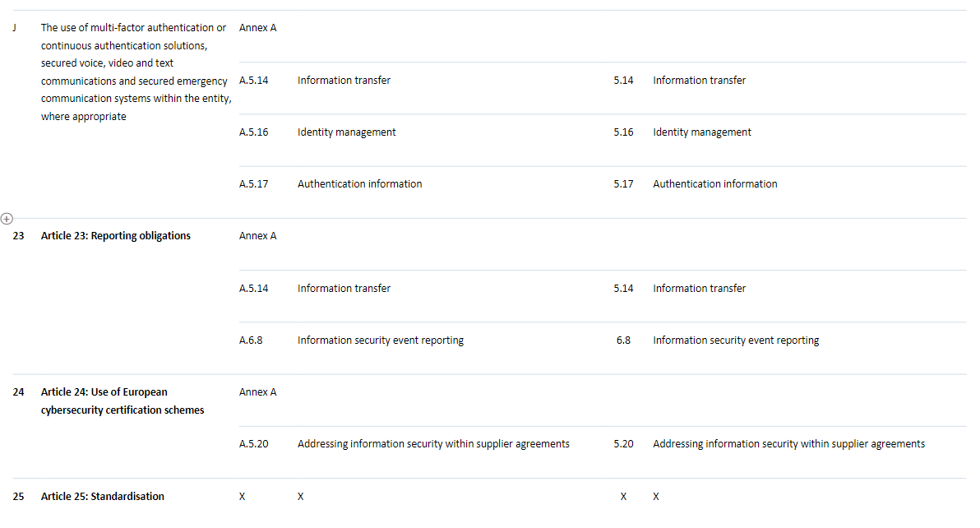Select the row number '25'
The height and width of the screenshot is (528, 980).
[x=18, y=496]
